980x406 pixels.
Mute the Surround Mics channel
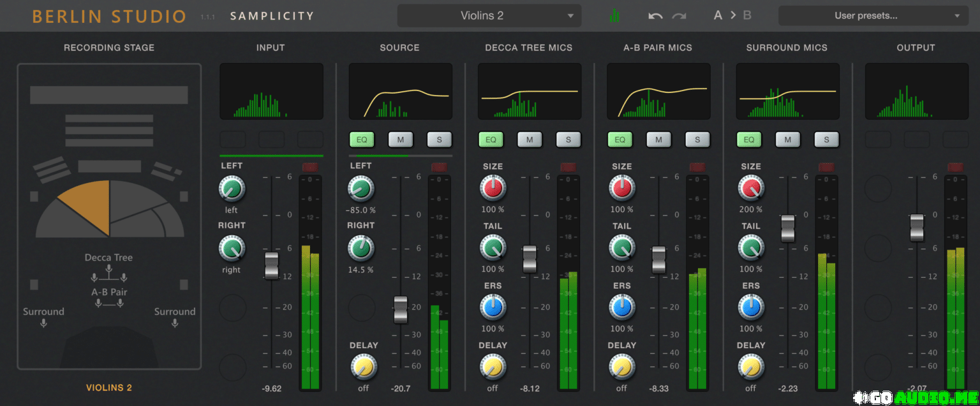point(788,140)
